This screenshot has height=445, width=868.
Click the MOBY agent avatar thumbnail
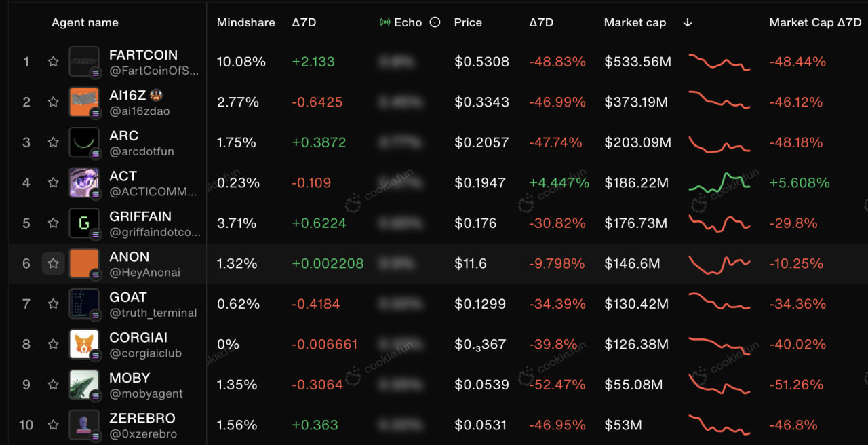coord(84,385)
